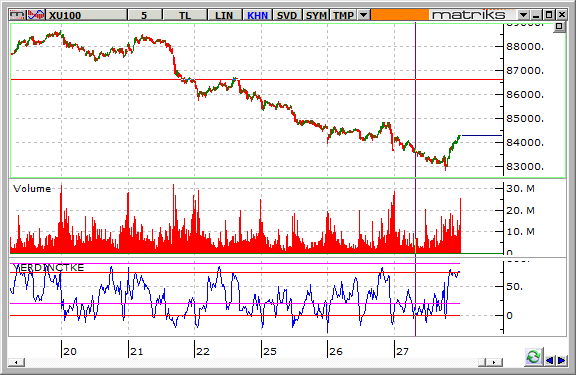Click the scrollbar left arrow

[16, 363]
